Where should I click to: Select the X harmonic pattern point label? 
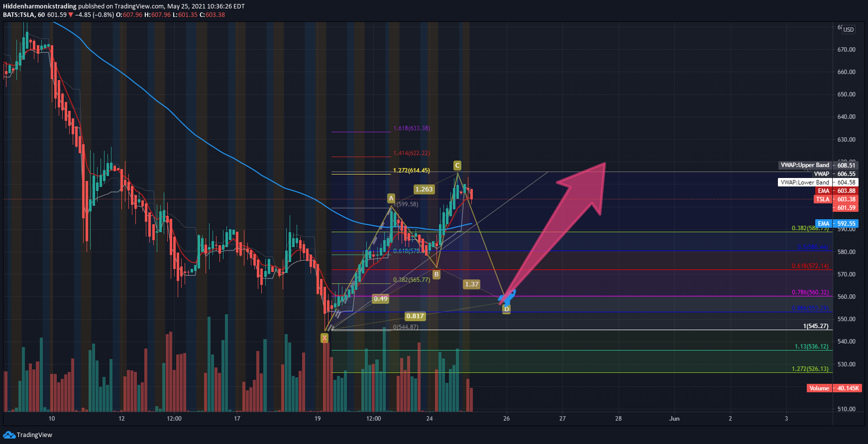[x=325, y=338]
